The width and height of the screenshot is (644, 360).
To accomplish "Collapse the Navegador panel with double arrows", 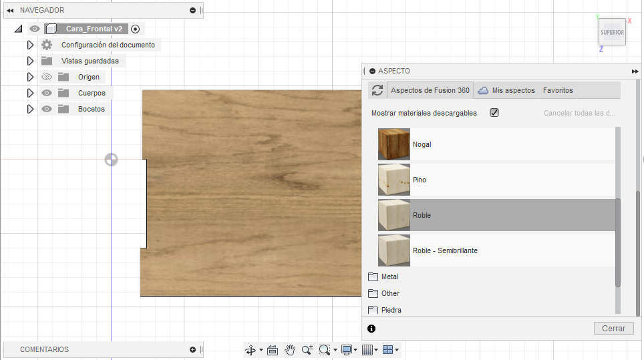I will [10, 10].
